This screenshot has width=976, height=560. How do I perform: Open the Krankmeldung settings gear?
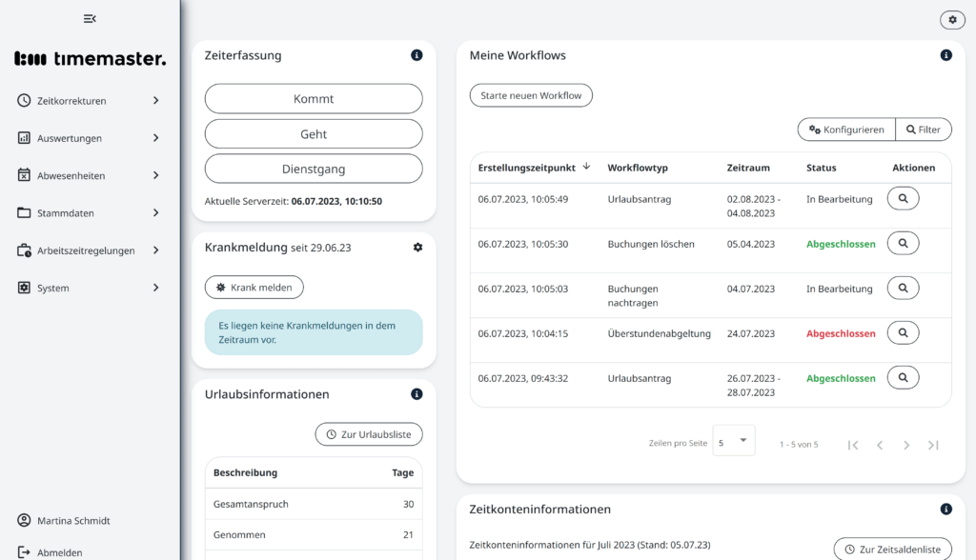tap(417, 247)
